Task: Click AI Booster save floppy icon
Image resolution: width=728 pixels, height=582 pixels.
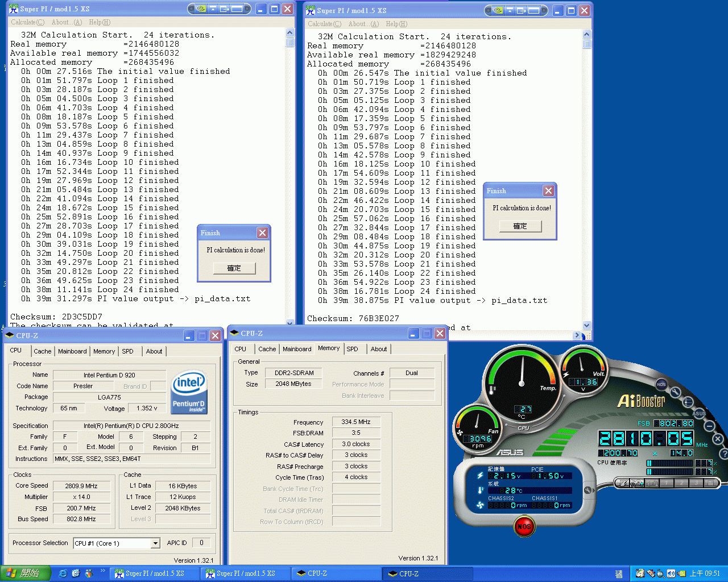Action: coord(711,483)
